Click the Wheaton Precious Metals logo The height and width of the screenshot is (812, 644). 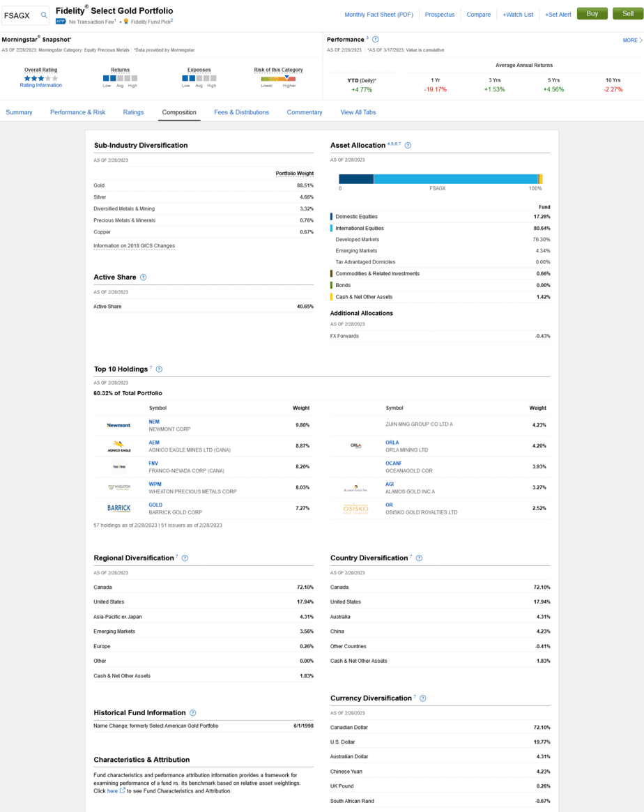[x=119, y=487]
